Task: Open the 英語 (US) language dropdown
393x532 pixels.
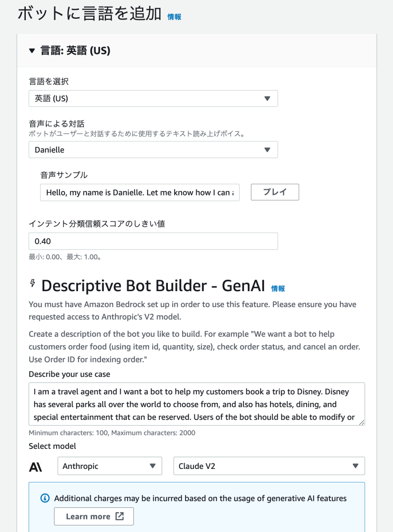Action: (x=153, y=98)
